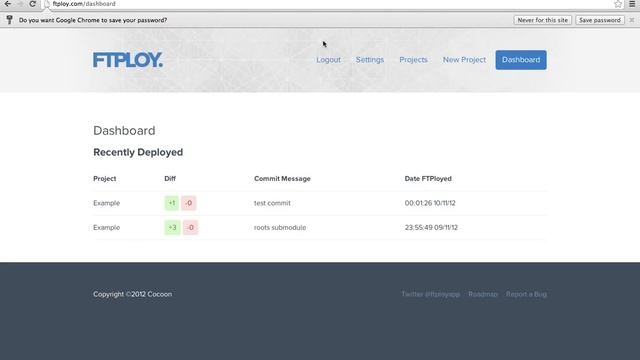Open the Chrome hamburger menu

pyautogui.click(x=632, y=4)
